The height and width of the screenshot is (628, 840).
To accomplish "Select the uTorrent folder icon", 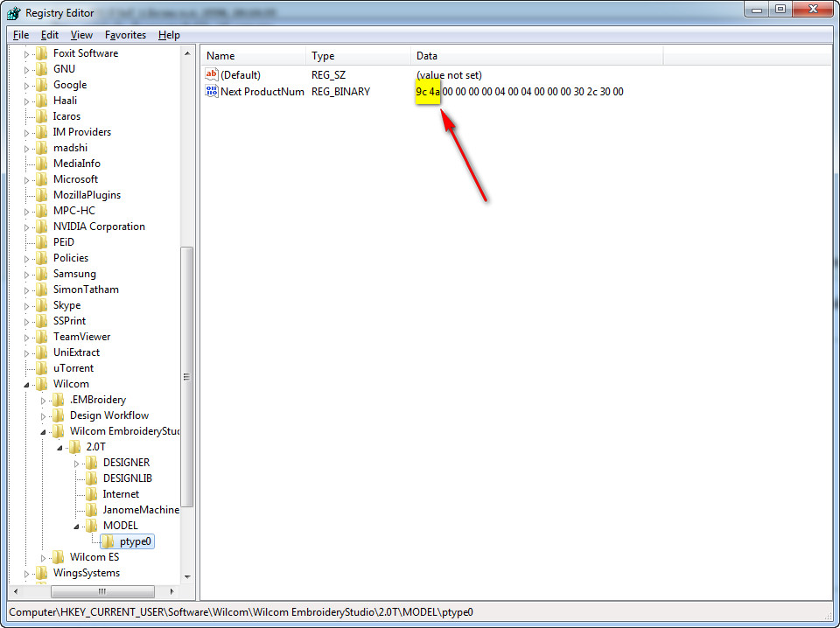I will coord(42,368).
